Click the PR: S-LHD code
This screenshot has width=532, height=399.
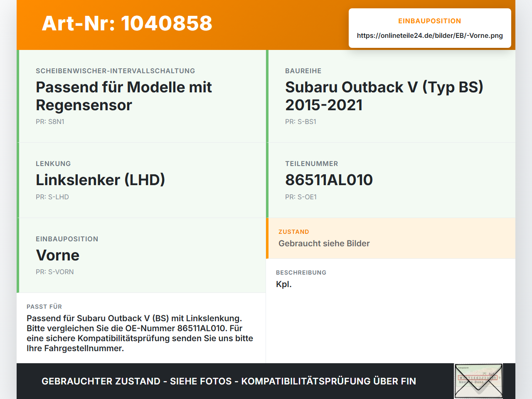[52, 197]
